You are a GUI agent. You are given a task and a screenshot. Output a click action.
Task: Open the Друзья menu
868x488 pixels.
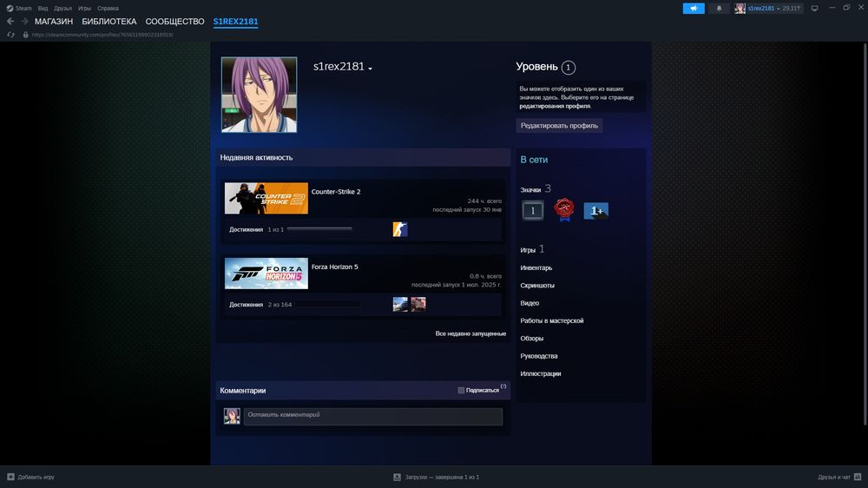(x=62, y=9)
